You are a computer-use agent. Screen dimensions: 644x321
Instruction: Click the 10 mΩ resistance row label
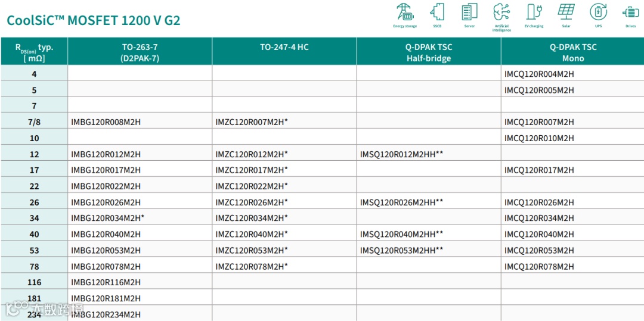[34, 138]
